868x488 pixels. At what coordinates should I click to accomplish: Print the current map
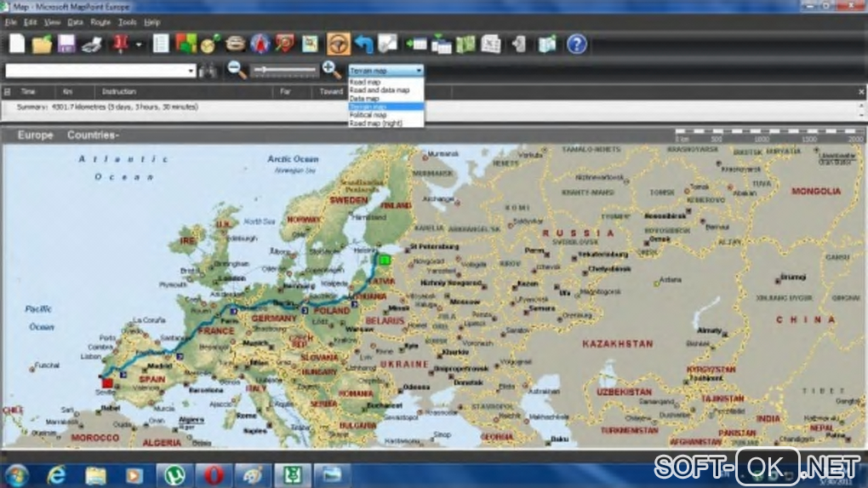92,44
